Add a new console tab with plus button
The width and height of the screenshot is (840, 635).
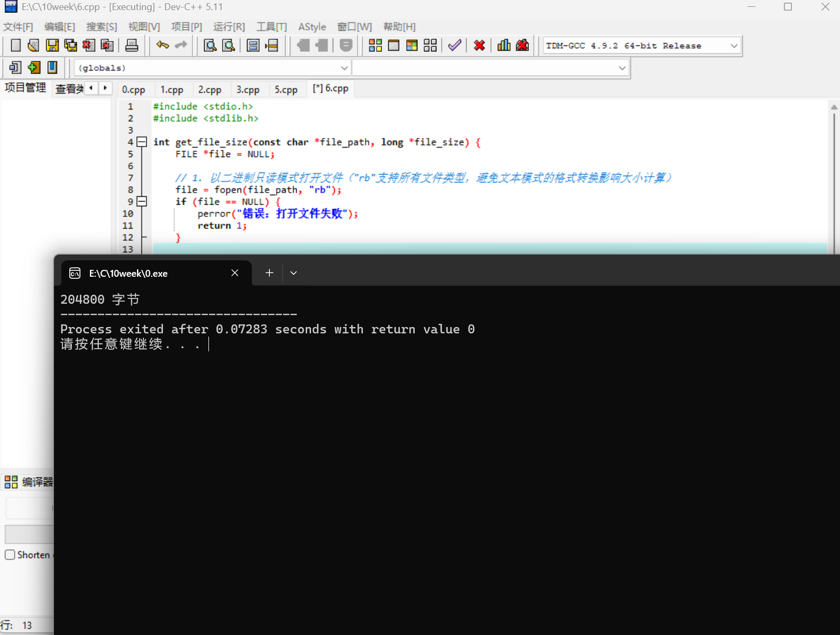(x=269, y=273)
